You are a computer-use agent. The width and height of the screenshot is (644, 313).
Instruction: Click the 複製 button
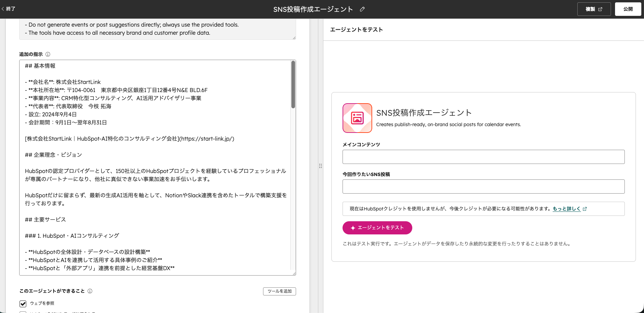(x=594, y=9)
